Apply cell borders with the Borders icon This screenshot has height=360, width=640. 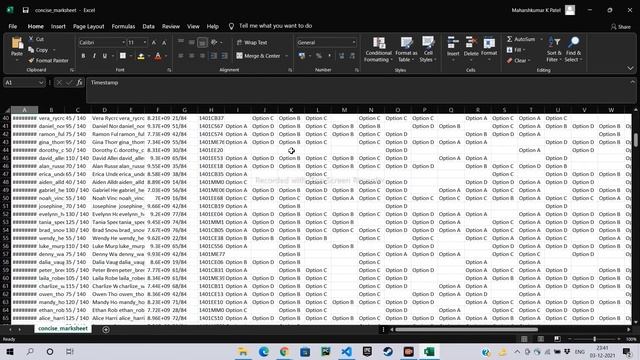point(122,56)
